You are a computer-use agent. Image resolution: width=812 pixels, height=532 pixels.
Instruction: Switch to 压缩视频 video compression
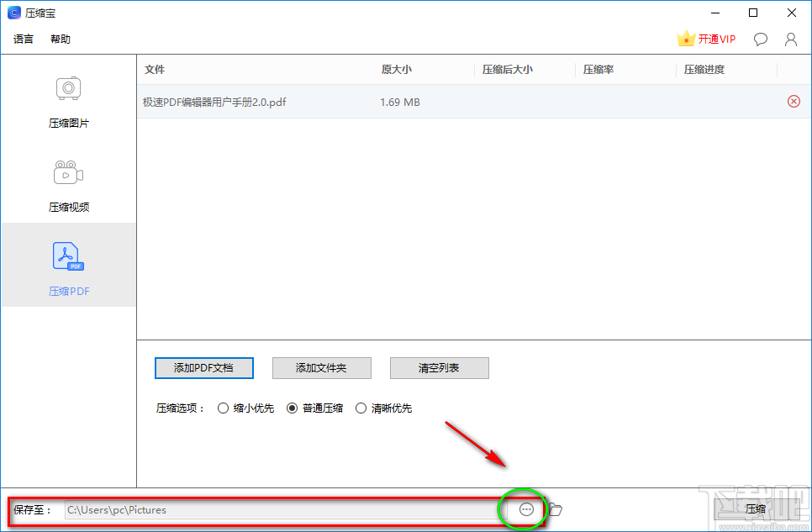pyautogui.click(x=68, y=187)
